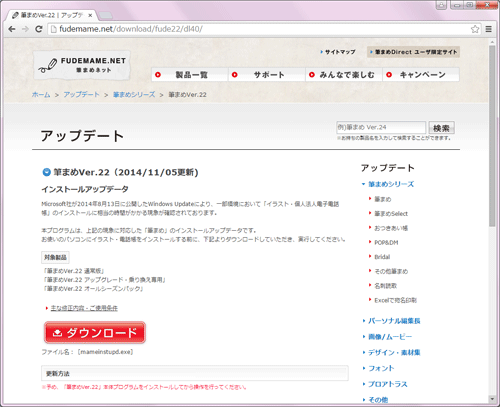
Task: Click the 更新方法 section header
Action: pyautogui.click(x=195, y=373)
